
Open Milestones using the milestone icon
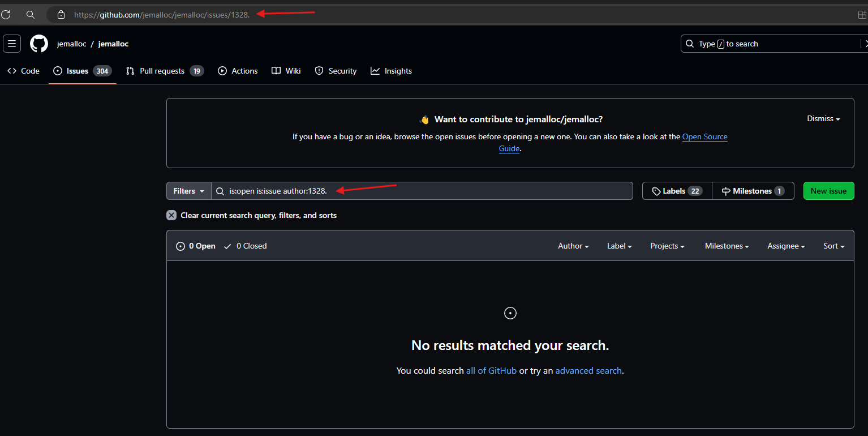[x=726, y=191]
